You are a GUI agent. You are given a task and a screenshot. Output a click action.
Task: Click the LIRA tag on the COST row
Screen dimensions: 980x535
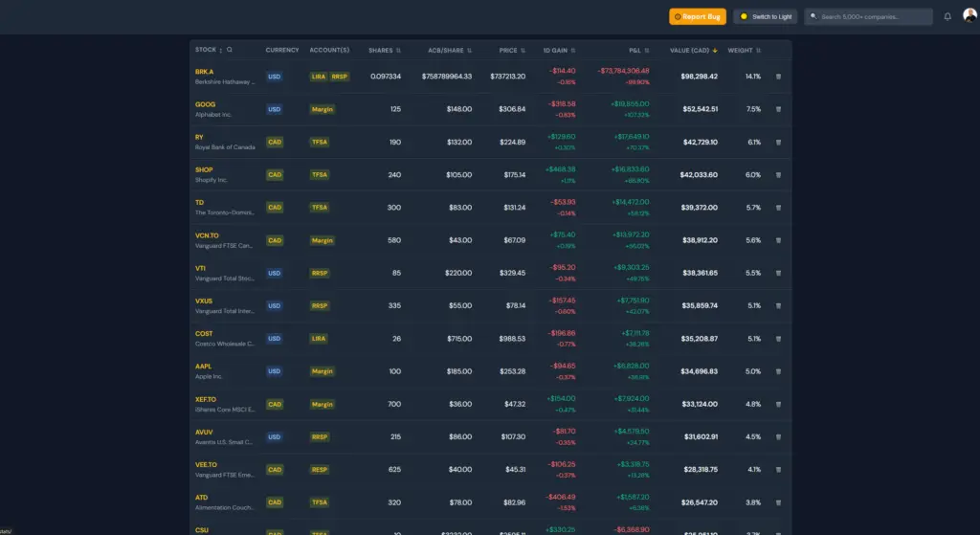point(319,339)
